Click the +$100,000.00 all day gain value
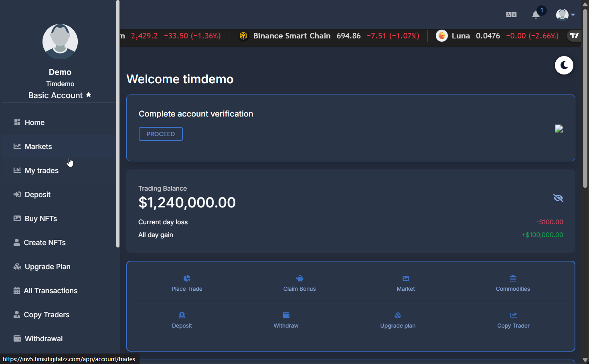Image resolution: width=589 pixels, height=364 pixels. 542,235
